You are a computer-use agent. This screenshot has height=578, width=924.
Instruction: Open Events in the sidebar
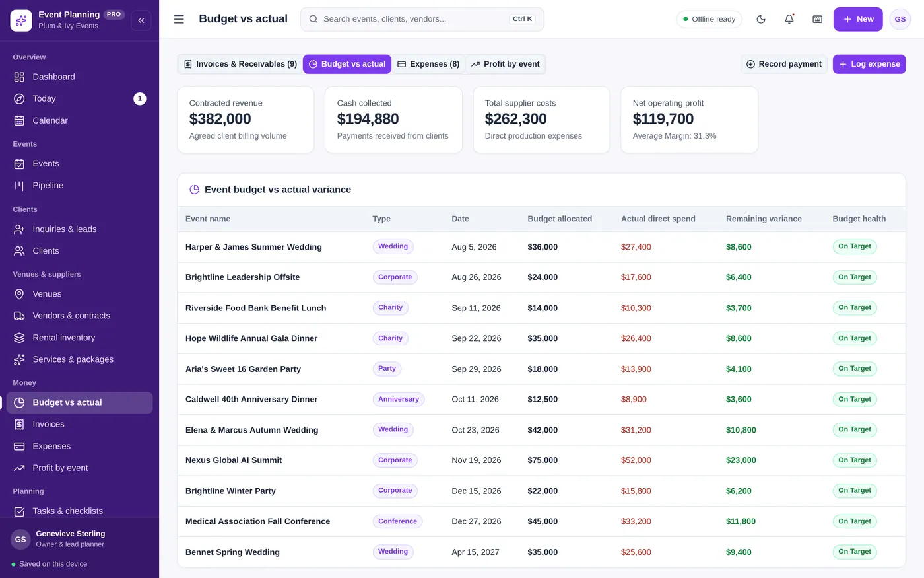(x=79, y=163)
